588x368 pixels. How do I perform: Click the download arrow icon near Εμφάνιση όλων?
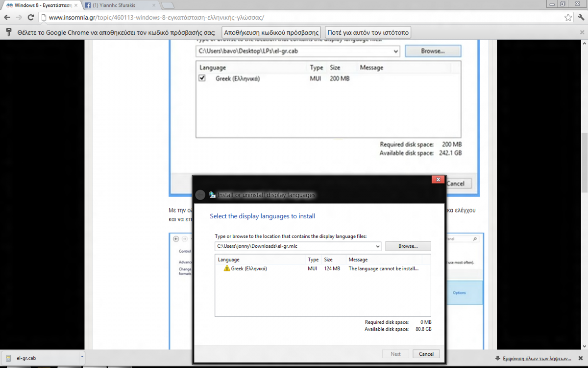[498, 358]
